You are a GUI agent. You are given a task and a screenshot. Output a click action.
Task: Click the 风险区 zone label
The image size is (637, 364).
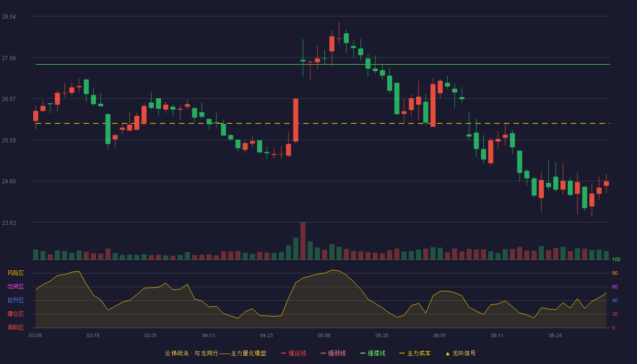pos(15,273)
